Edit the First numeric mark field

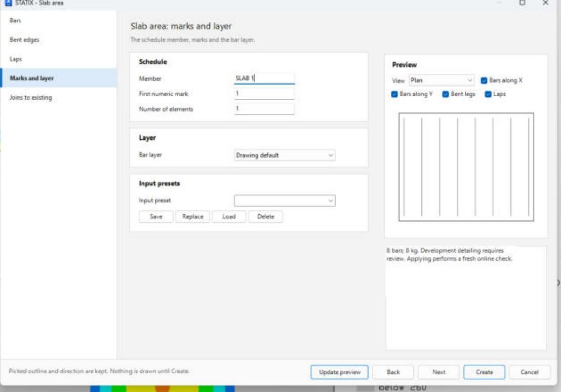[x=264, y=94]
